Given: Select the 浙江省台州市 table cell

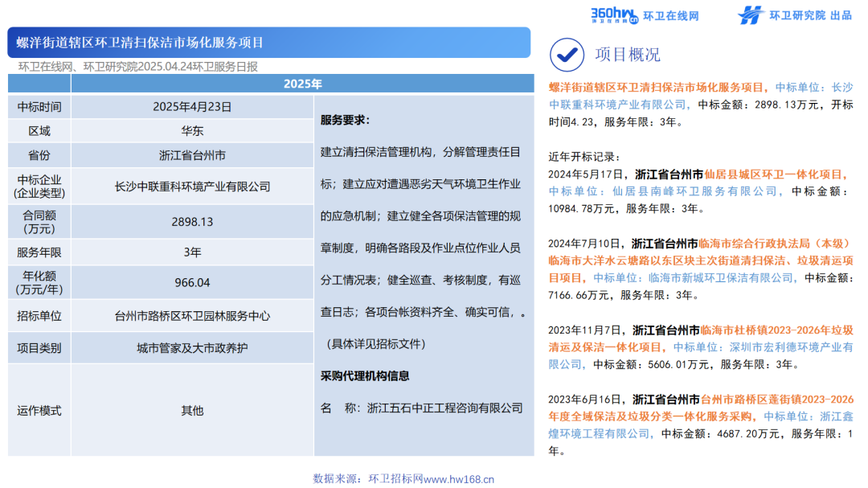Looking at the screenshot, I should tap(192, 156).
